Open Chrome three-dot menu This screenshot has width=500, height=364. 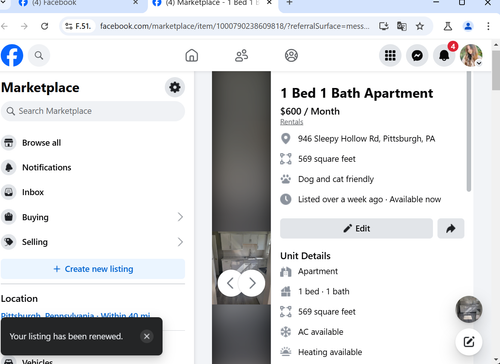coord(488,26)
